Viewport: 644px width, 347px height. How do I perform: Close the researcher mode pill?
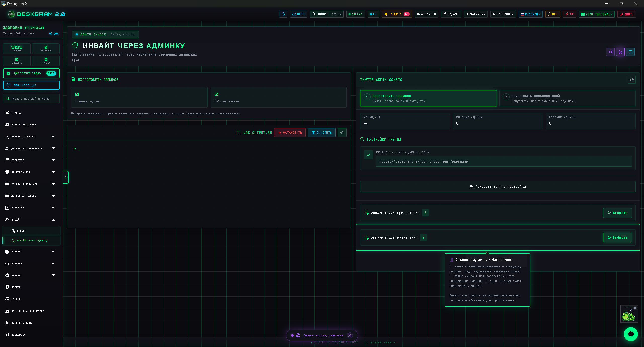[x=350, y=335]
